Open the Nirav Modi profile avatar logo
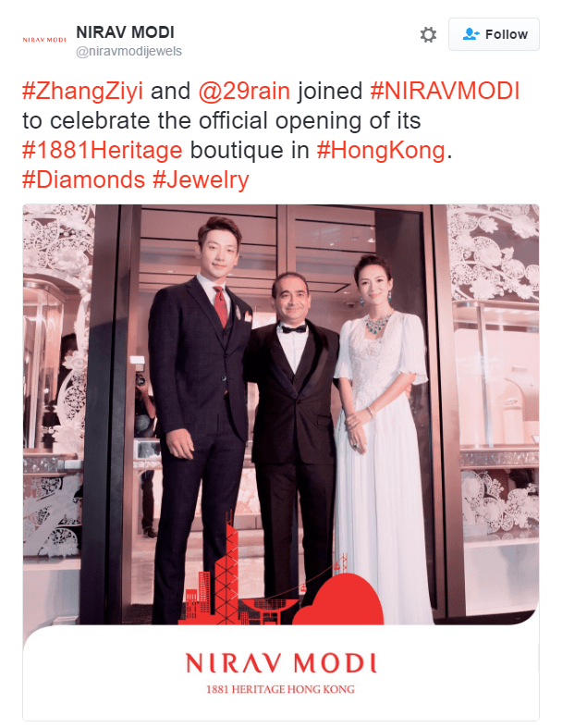This screenshot has width=562, height=728. pos(44,40)
